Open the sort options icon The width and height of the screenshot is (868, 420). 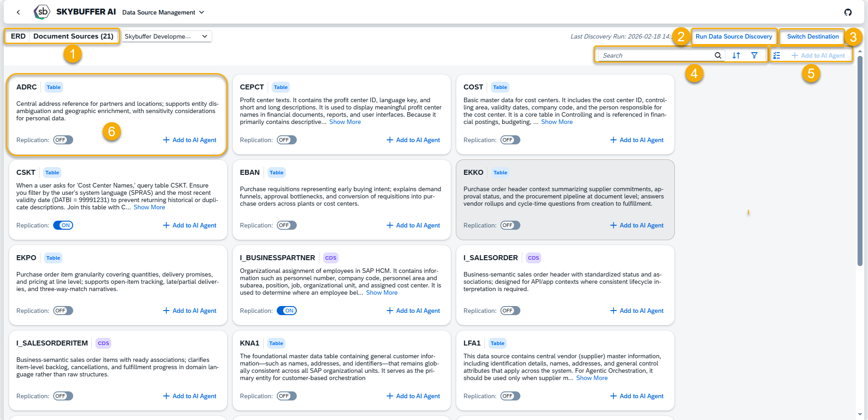click(736, 55)
